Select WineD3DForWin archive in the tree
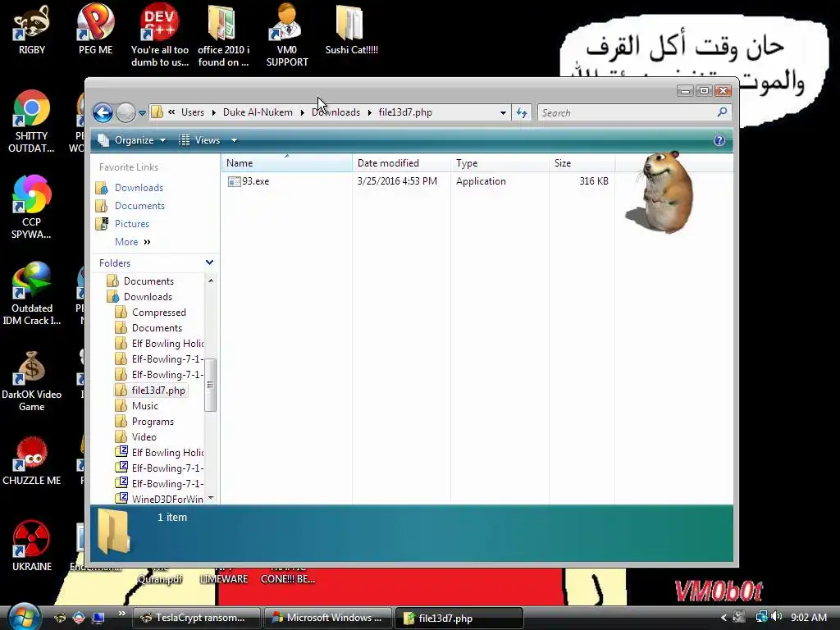The width and height of the screenshot is (840, 630). pyautogui.click(x=167, y=499)
